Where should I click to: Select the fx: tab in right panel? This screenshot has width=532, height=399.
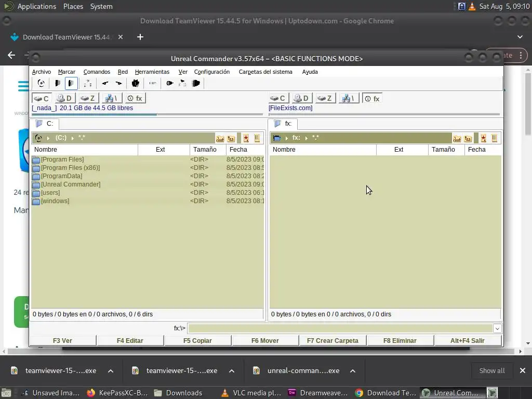(x=283, y=124)
